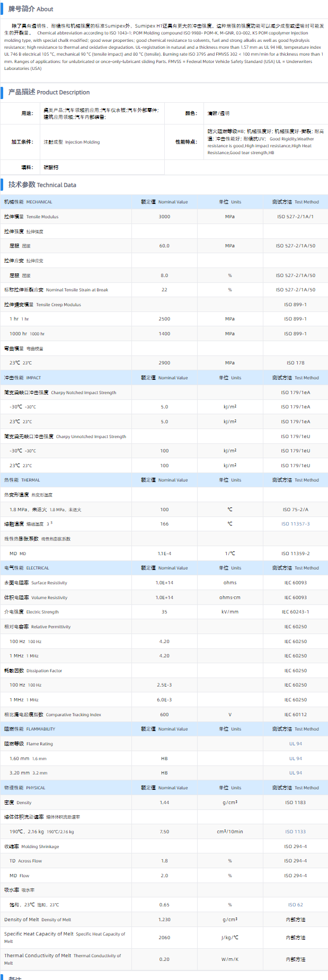The height and width of the screenshot is (980, 328).
Task: Click the ISO 178 test method cell
Action: [295, 363]
